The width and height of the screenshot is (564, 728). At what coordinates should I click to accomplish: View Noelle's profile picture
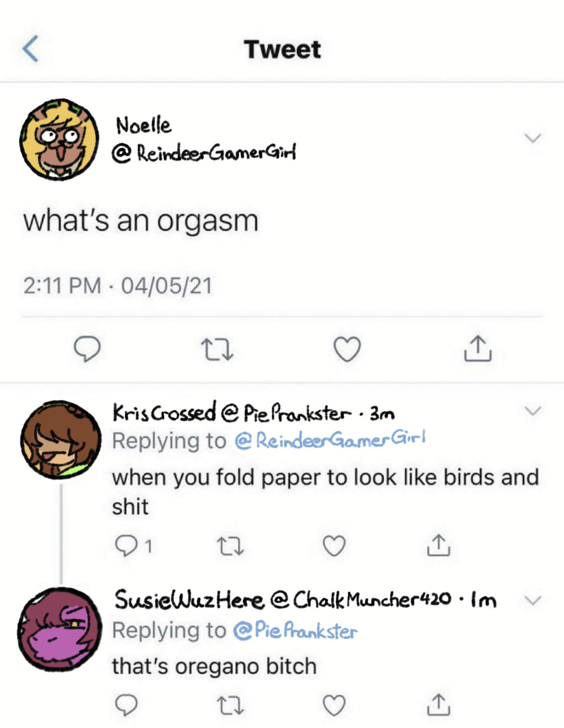60,140
